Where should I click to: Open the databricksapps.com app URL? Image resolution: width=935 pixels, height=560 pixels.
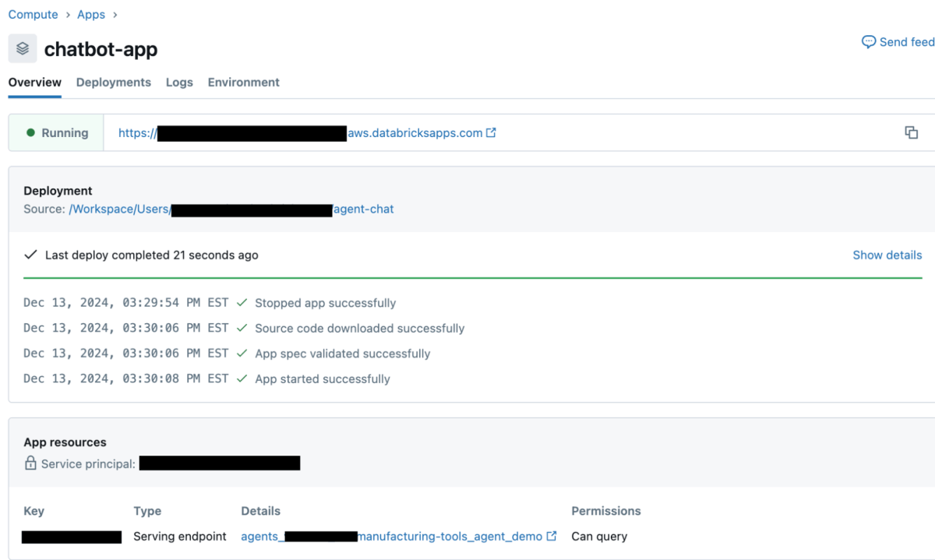415,133
